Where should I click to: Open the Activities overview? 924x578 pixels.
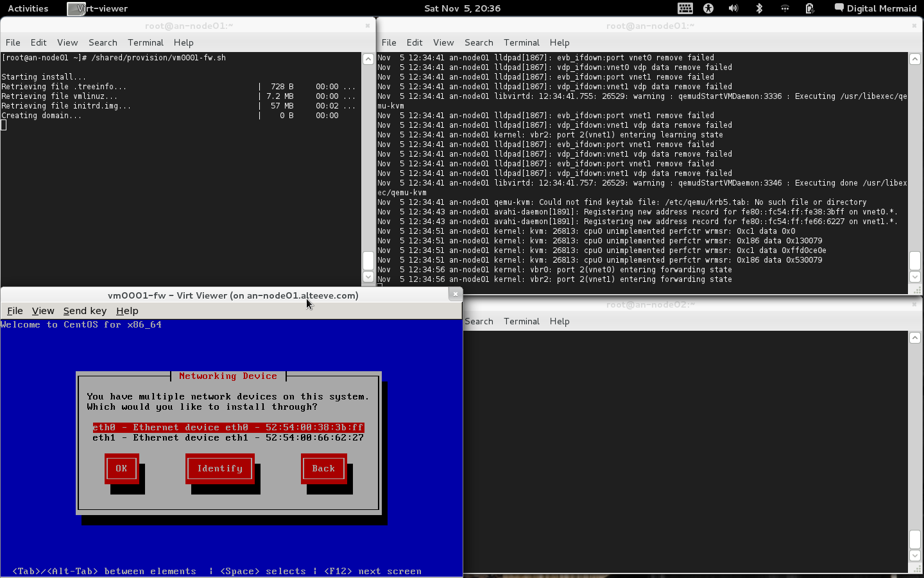point(28,8)
